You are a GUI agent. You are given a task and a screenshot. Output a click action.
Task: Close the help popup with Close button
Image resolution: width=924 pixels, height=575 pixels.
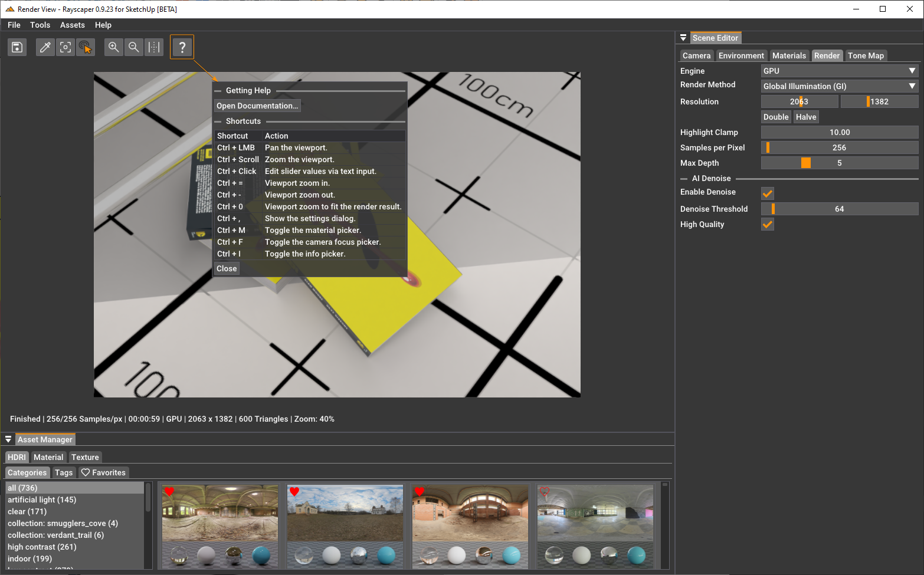click(x=227, y=268)
